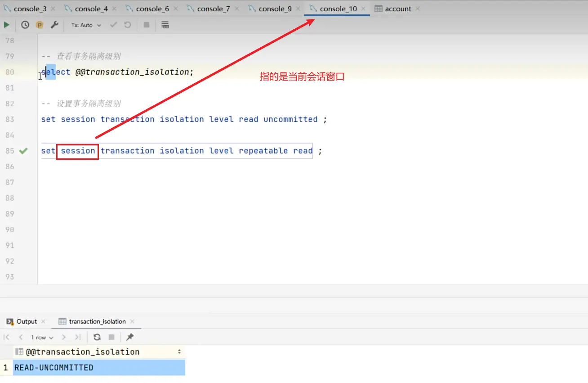Close the console_10 tab
The height and width of the screenshot is (383, 588).
coord(363,9)
